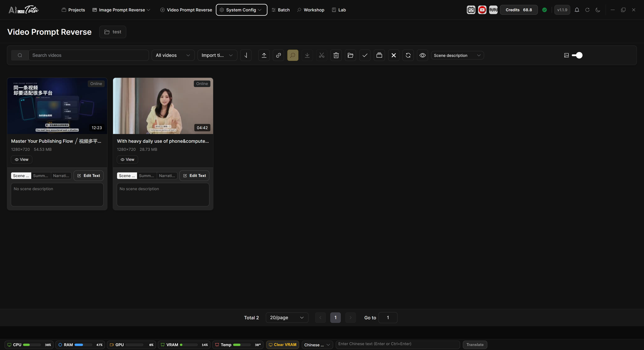Click the link import icon

[278, 55]
